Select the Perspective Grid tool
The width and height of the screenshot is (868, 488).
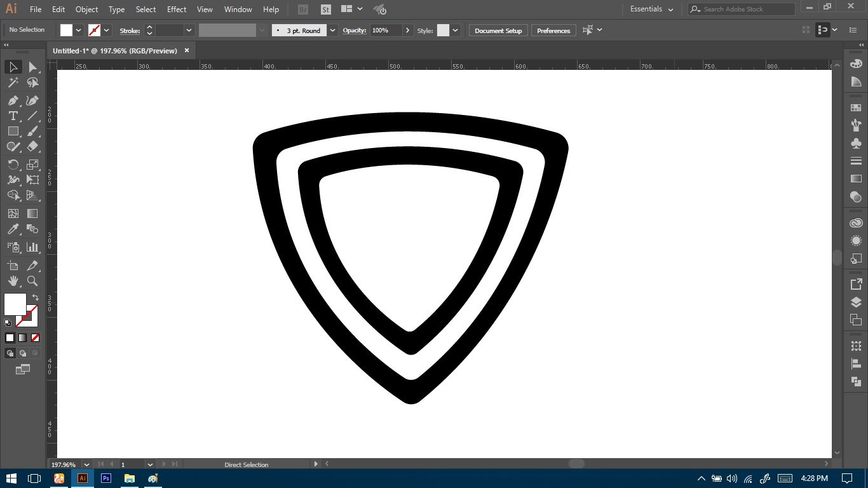(x=33, y=195)
